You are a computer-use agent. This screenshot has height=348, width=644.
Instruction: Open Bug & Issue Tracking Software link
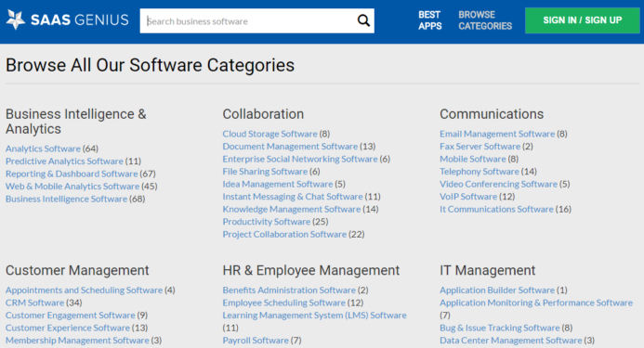500,328
